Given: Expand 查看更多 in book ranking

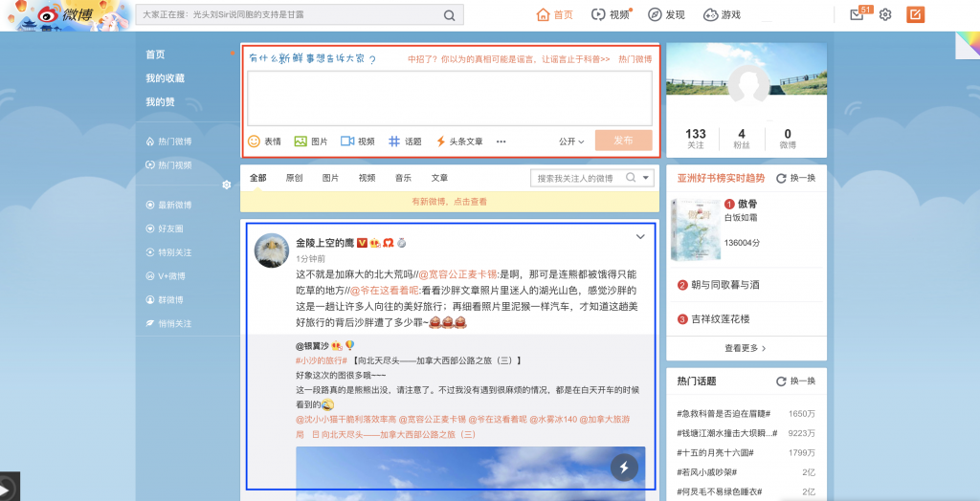Looking at the screenshot, I should 746,348.
